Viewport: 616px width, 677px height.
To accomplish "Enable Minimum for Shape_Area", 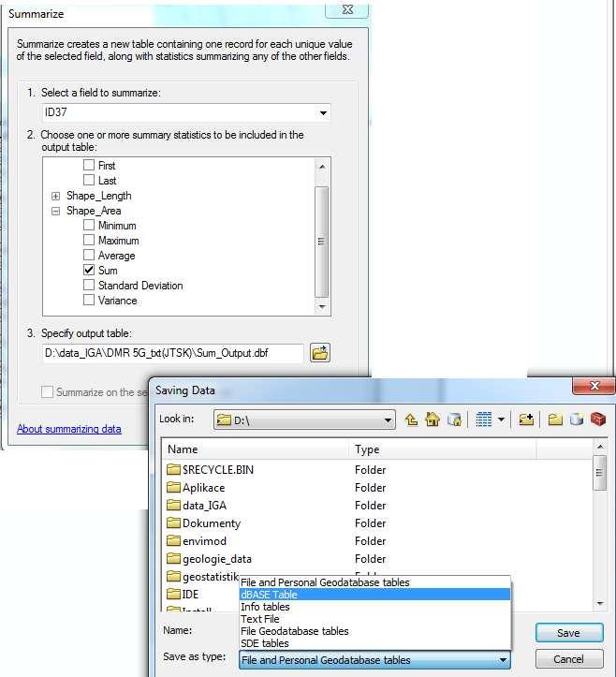I will [x=89, y=225].
